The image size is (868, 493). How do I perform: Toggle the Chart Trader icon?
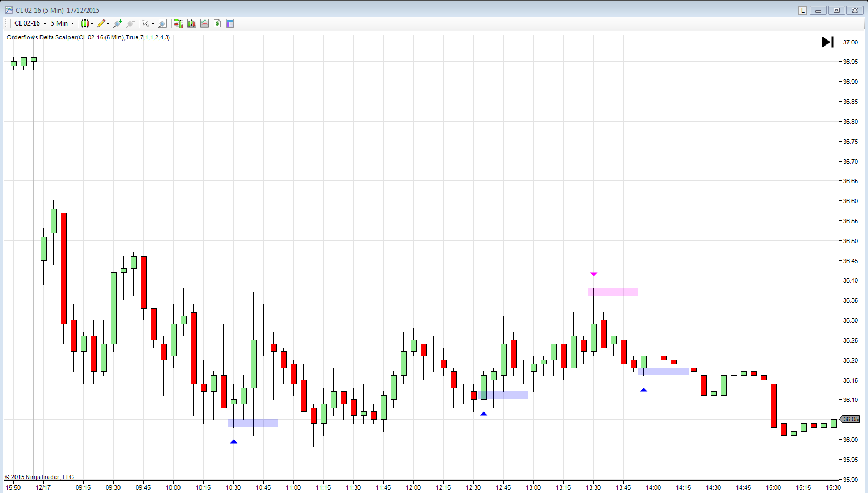pos(178,23)
